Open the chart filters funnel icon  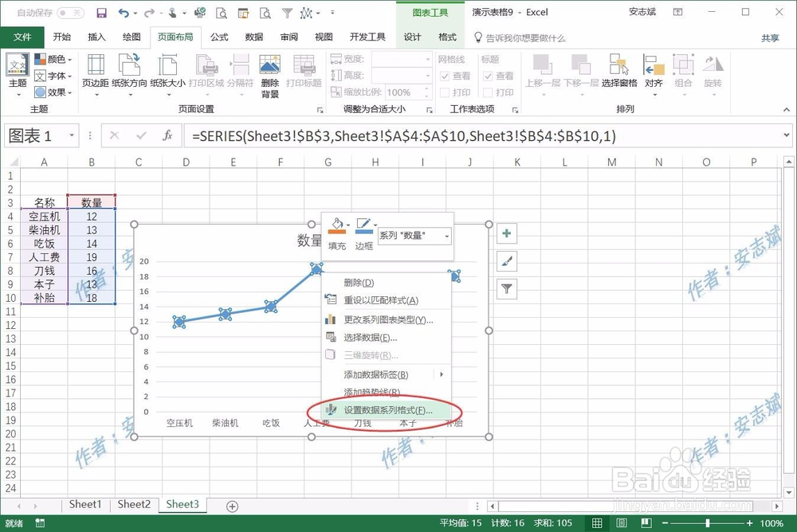click(505, 289)
